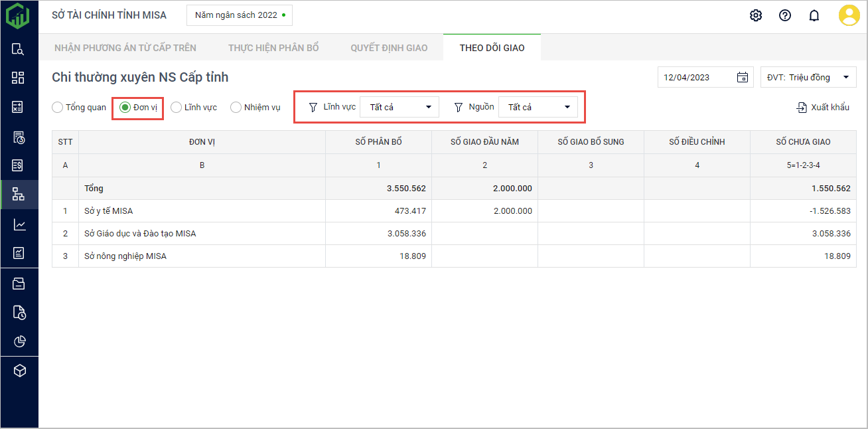Viewport: 868px width, 429px height.
Task: Click the sidebar pie chart icon
Action: click(19, 341)
